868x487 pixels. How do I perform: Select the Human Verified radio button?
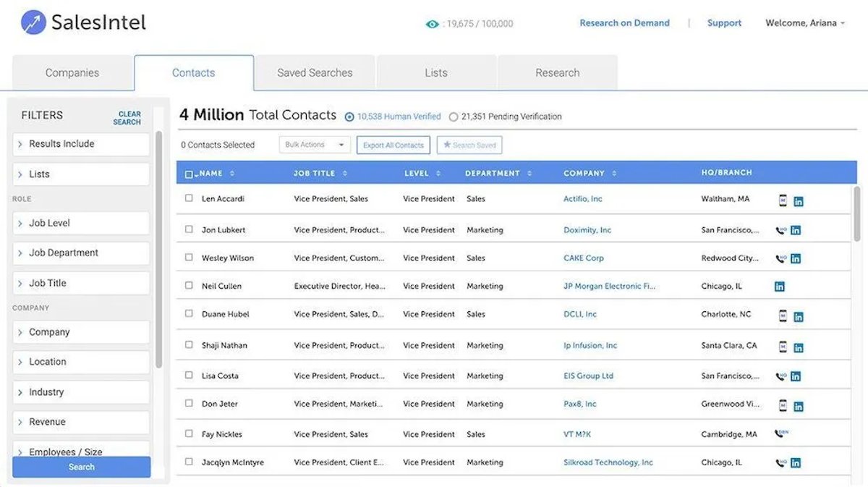pos(349,117)
